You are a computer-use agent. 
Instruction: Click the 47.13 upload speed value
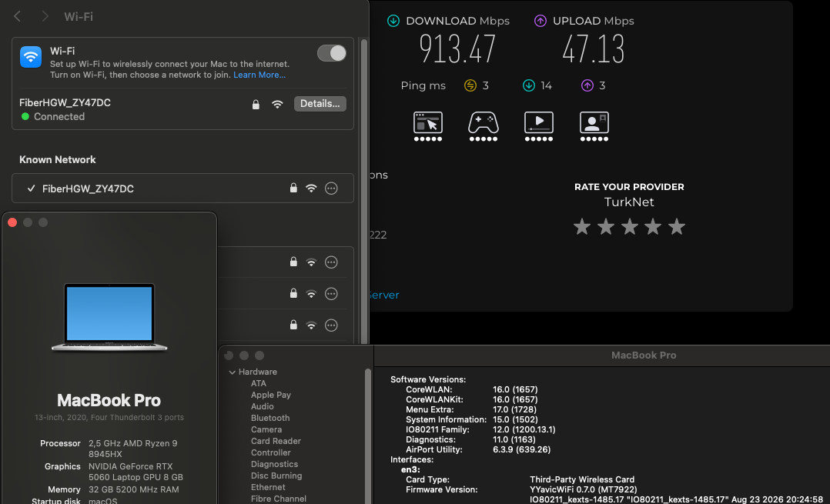(x=594, y=48)
